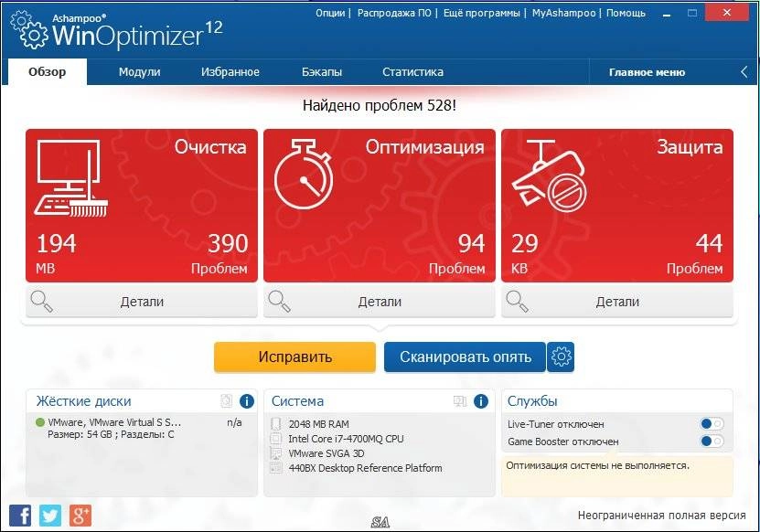Click magnifier icon under Очистка card
This screenshot has width=760, height=532.
41,302
